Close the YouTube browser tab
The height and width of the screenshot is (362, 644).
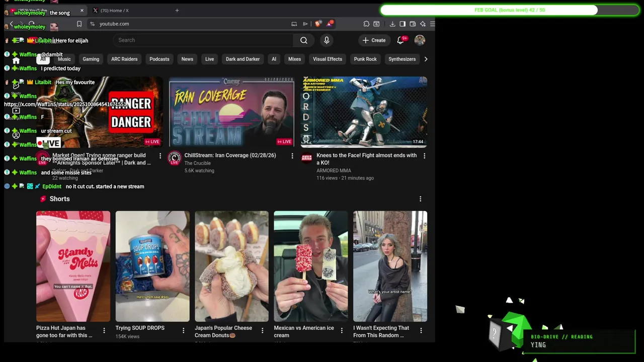click(x=82, y=10)
